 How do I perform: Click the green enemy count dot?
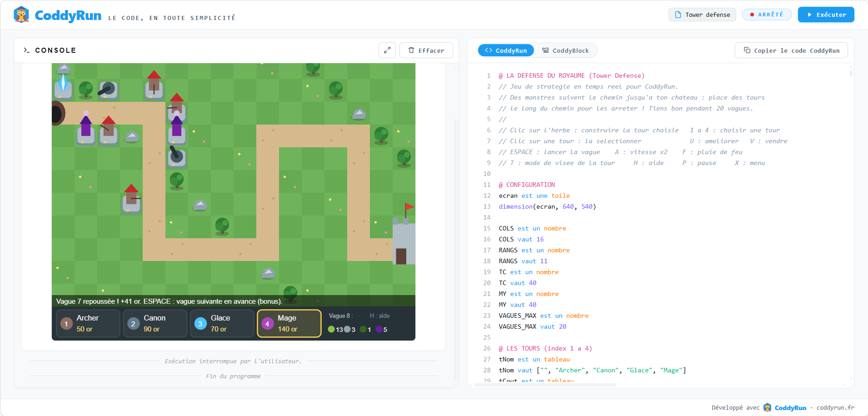click(331, 329)
